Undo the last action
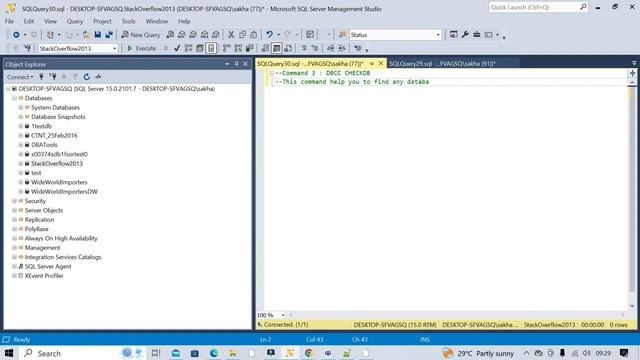The image size is (640, 360). coord(269,35)
